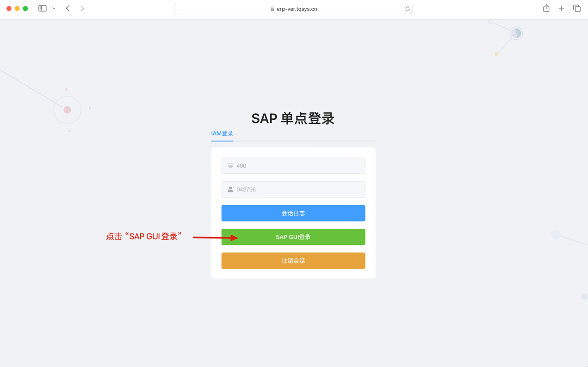The width and height of the screenshot is (588, 367).
Task: Click the lock icon in the address bar
Action: pyautogui.click(x=272, y=9)
